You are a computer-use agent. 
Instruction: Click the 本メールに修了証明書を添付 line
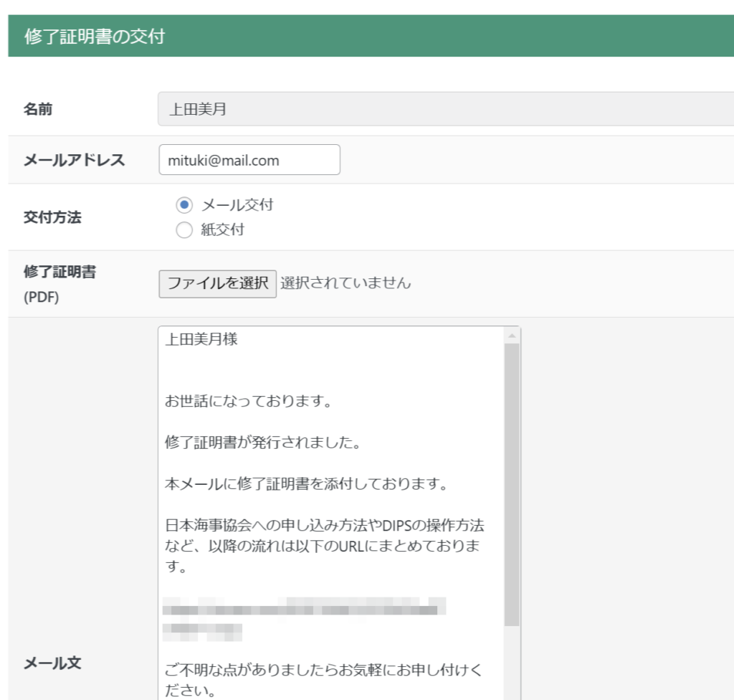point(306,484)
